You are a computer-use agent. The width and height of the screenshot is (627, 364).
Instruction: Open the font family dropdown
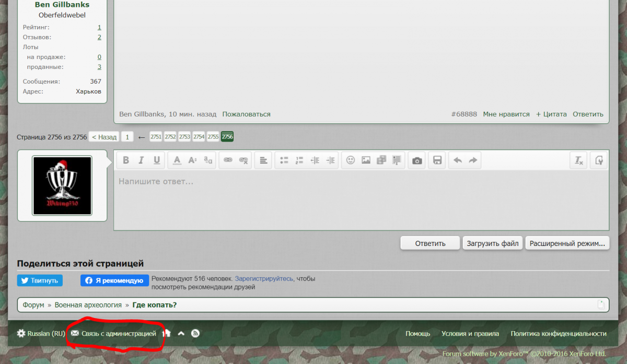[x=208, y=160]
